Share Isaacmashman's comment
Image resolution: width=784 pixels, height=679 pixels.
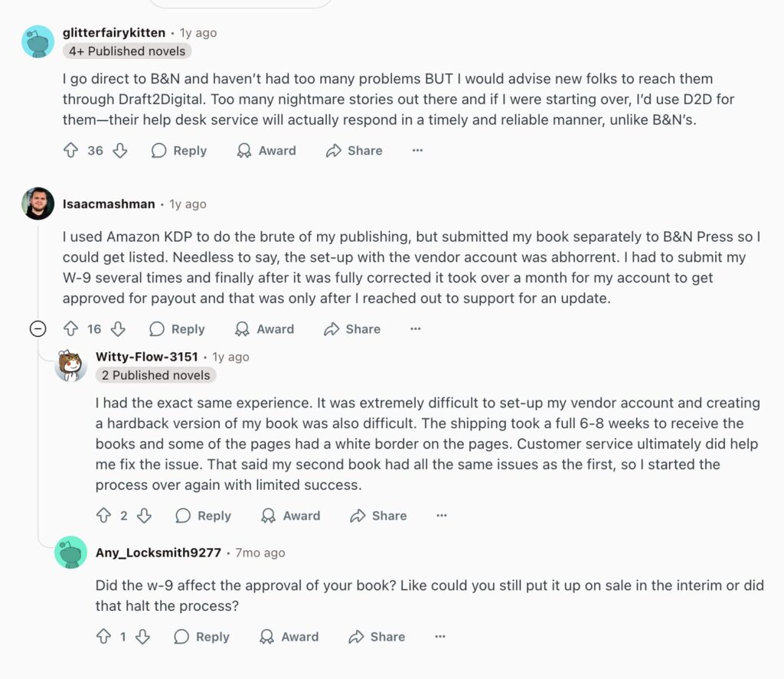click(352, 329)
